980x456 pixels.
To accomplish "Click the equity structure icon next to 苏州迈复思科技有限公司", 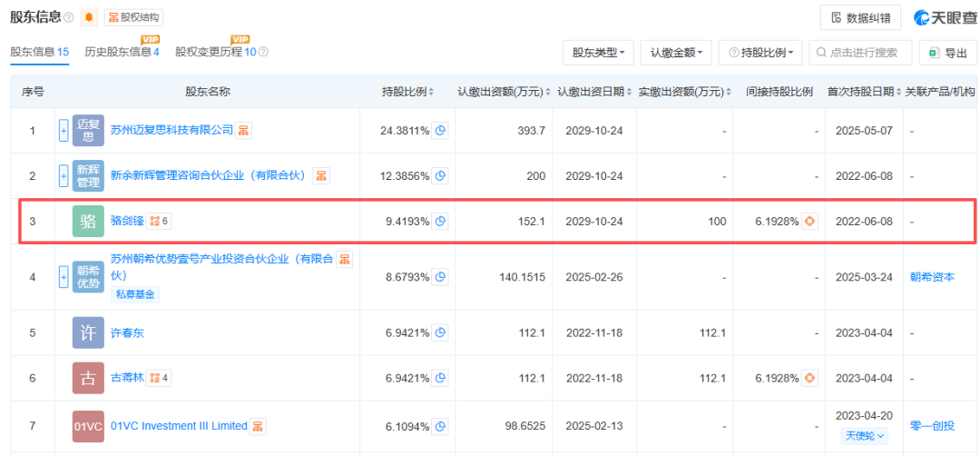I will tap(245, 131).
